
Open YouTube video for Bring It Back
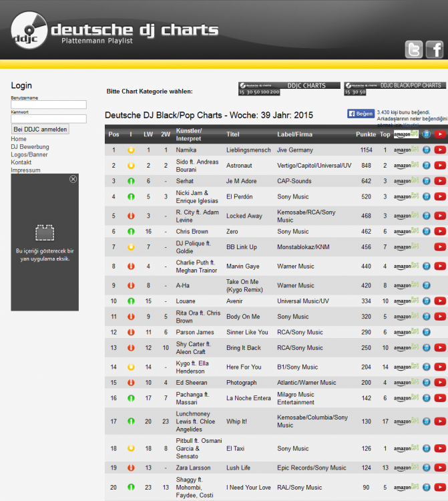[x=440, y=347]
